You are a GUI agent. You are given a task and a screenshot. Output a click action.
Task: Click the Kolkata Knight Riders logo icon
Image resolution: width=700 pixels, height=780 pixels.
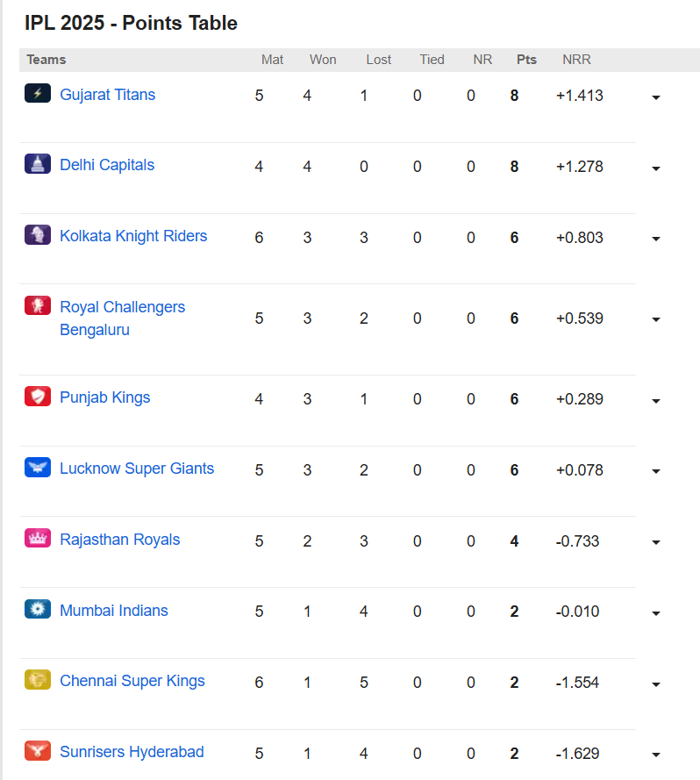38,235
